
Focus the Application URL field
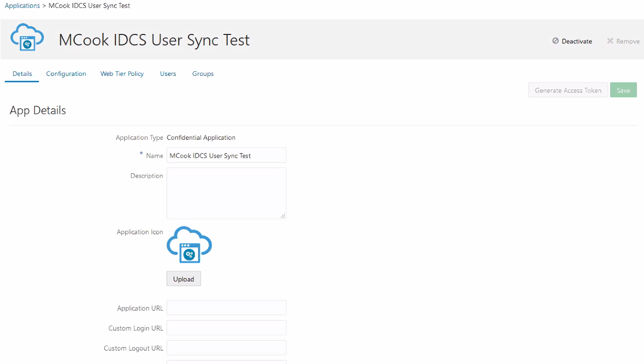coord(226,308)
